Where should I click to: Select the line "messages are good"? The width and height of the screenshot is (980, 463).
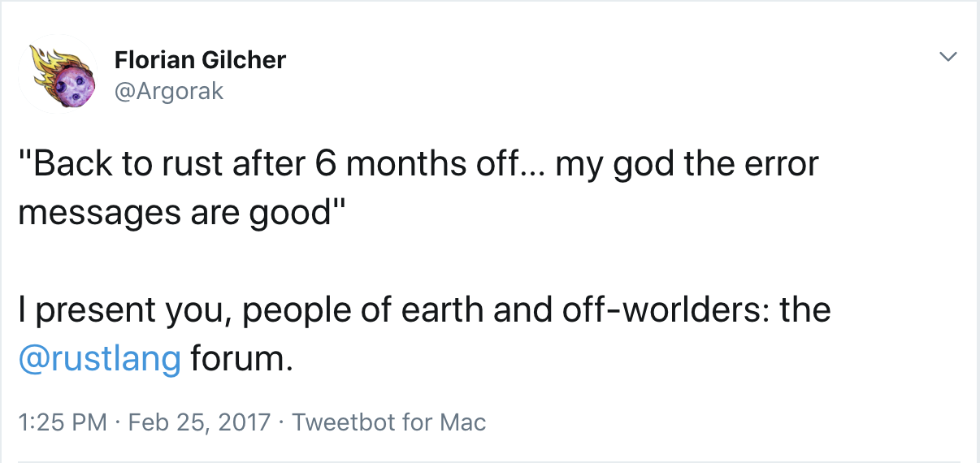(x=182, y=213)
